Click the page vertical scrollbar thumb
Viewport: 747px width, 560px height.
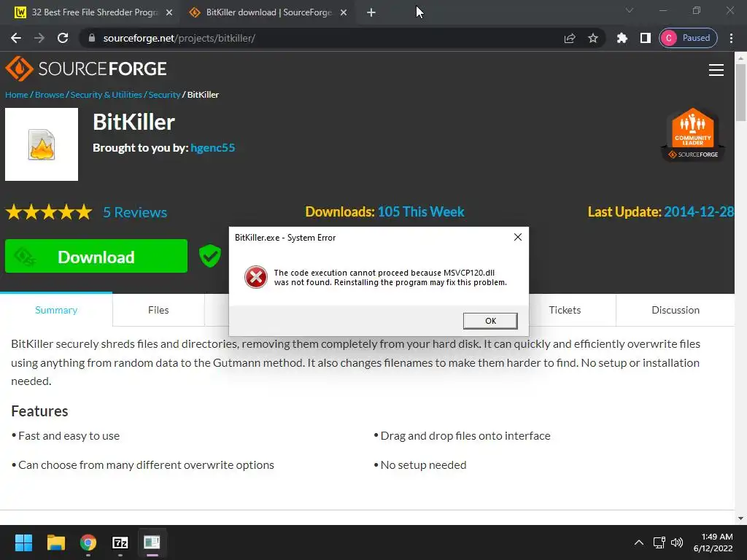point(740,93)
